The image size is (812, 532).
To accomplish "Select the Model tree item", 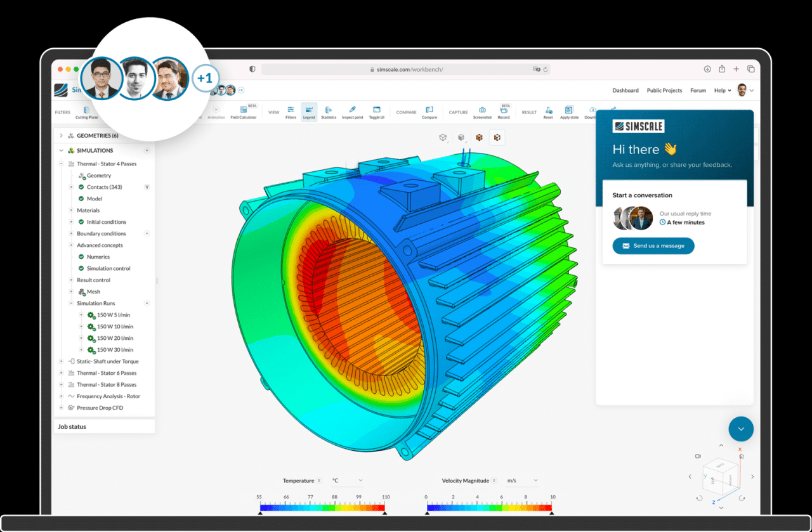I will [95, 198].
